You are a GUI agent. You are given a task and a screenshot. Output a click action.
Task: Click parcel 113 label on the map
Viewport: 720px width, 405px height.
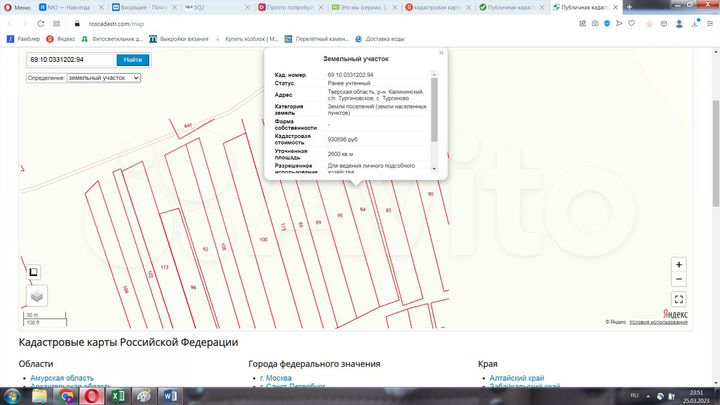pos(164,267)
